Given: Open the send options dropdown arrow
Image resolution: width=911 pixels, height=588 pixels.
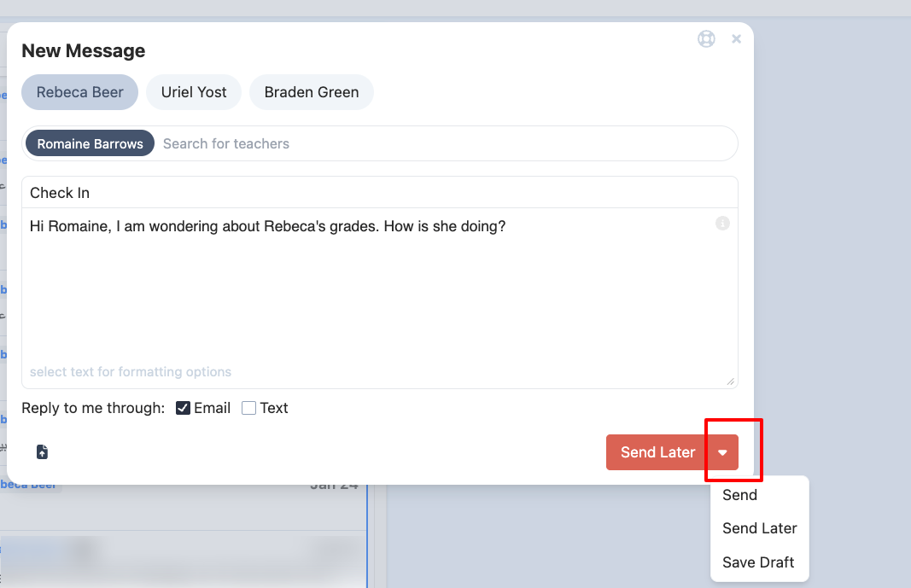Looking at the screenshot, I should coord(722,451).
